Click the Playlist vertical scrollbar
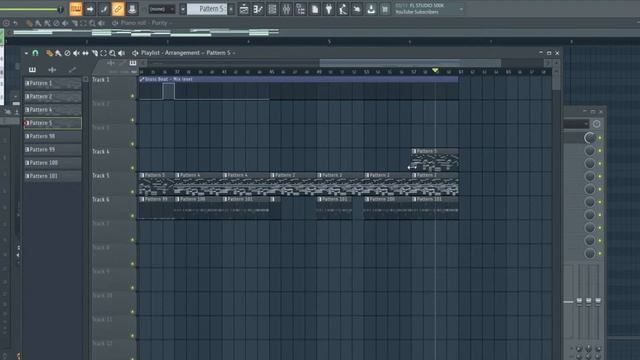The image size is (640, 360). (556, 82)
